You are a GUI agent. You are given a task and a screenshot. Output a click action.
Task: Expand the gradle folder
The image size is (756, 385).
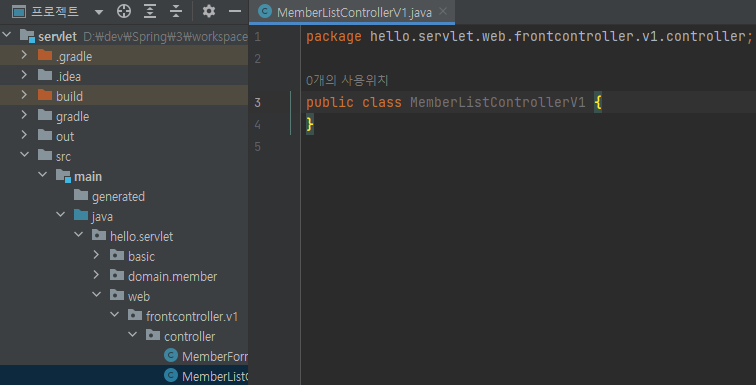pyautogui.click(x=24, y=115)
